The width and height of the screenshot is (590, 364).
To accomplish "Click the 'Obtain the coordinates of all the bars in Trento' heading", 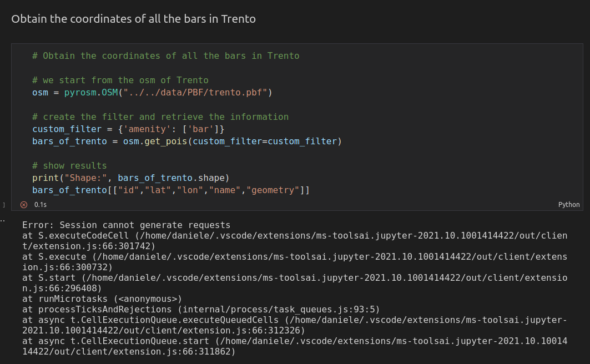I will click(133, 19).
